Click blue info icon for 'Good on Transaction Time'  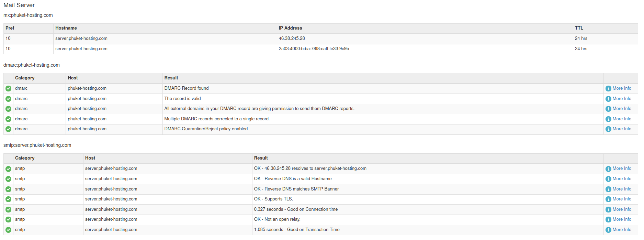pos(608,230)
